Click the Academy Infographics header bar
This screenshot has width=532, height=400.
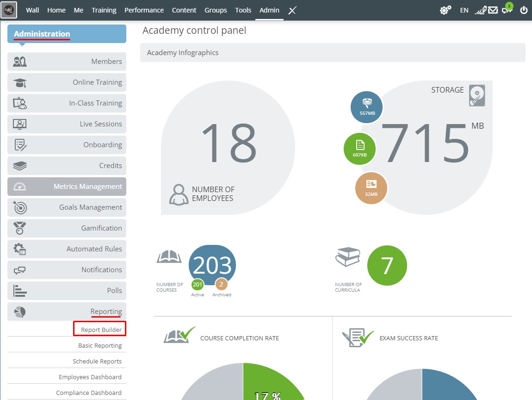click(333, 53)
